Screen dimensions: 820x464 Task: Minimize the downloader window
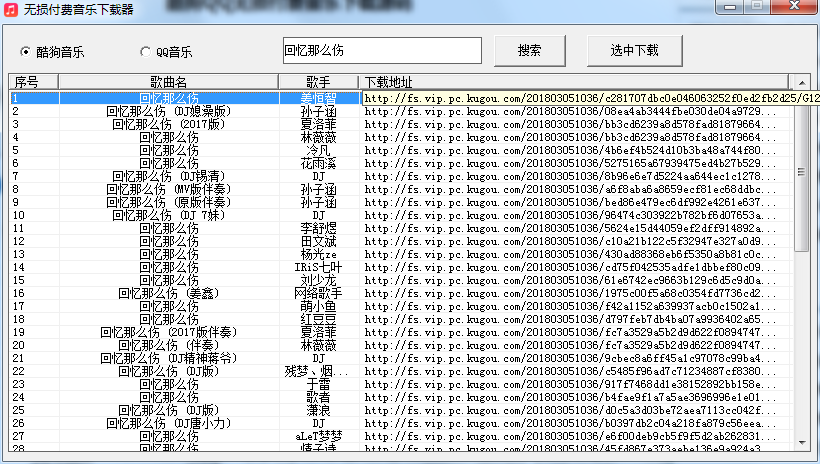coord(727,8)
